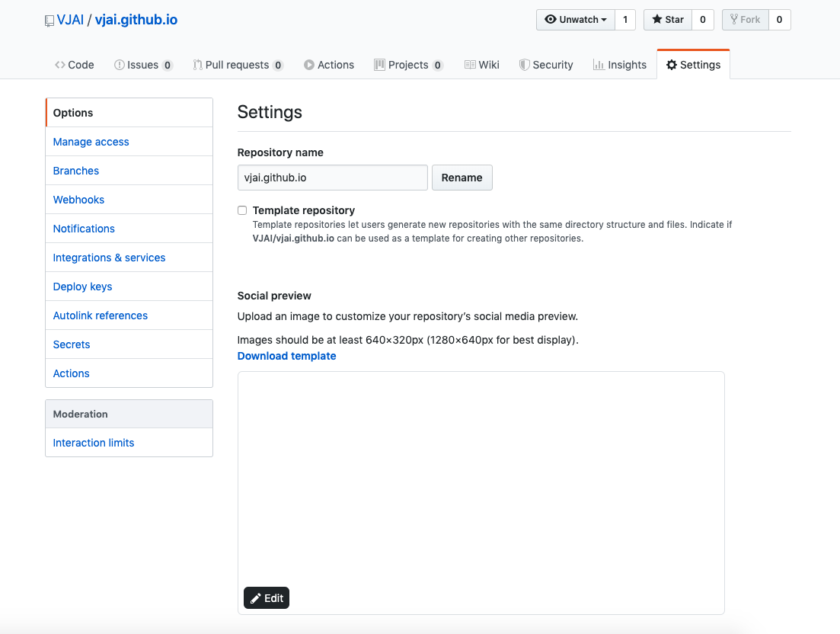This screenshot has width=840, height=634.
Task: Click the Settings page heading
Action: pos(270,112)
